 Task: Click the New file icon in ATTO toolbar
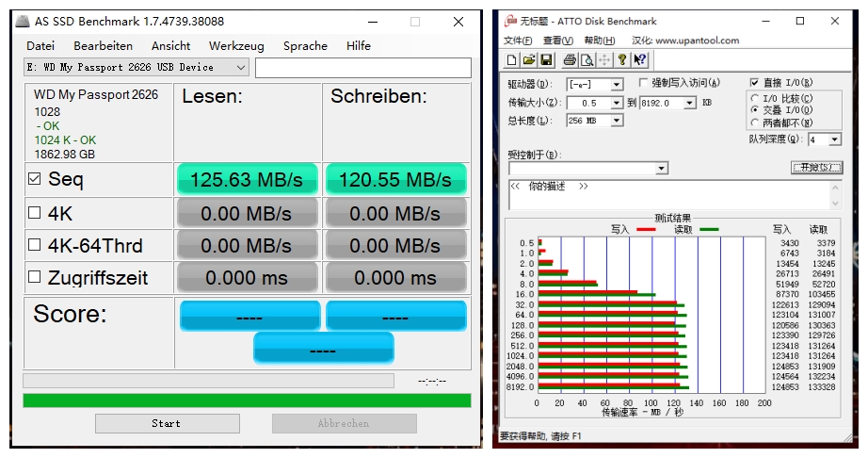[512, 59]
